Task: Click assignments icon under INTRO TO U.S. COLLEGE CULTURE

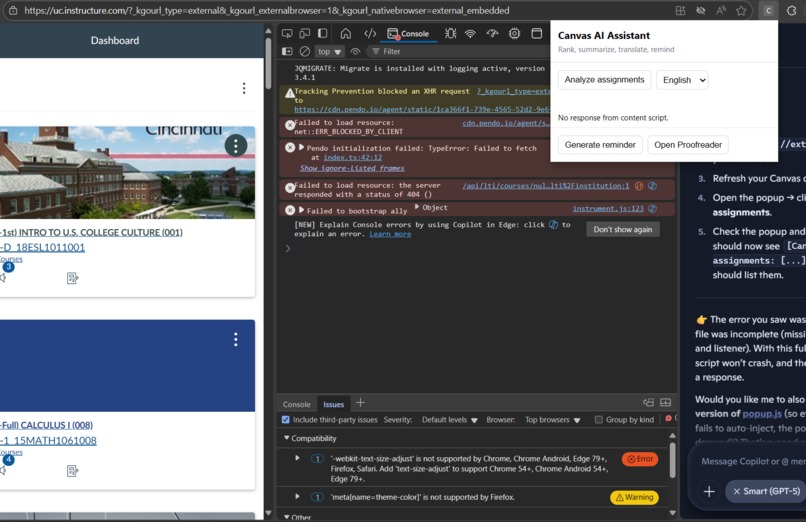Action: coord(72,278)
